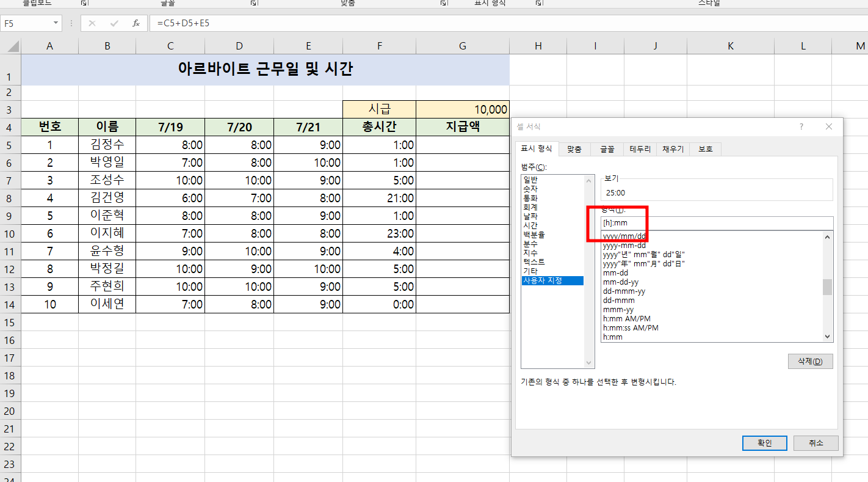Click the 형식 input field with [h]:mm

[717, 223]
